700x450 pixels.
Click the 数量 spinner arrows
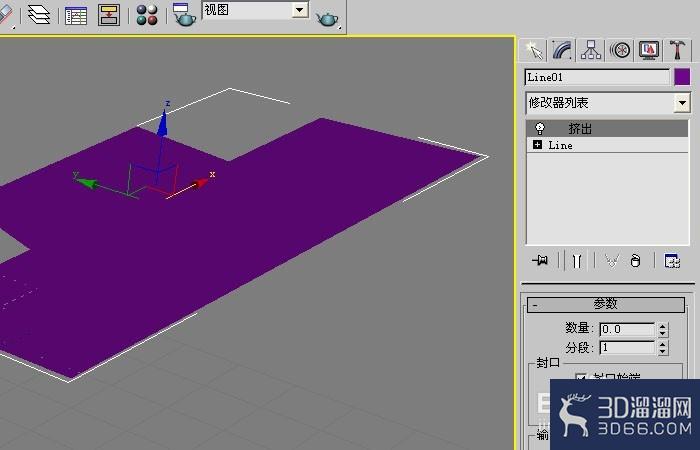pos(662,329)
